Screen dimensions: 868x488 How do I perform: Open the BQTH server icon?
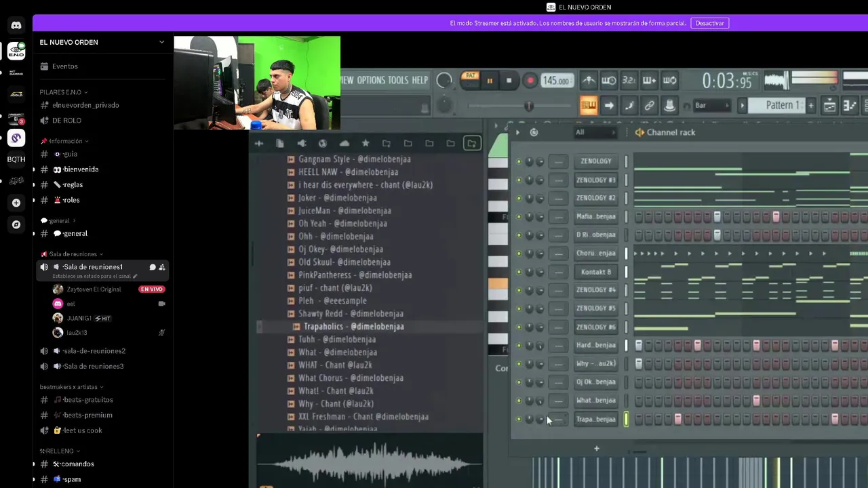coord(16,159)
